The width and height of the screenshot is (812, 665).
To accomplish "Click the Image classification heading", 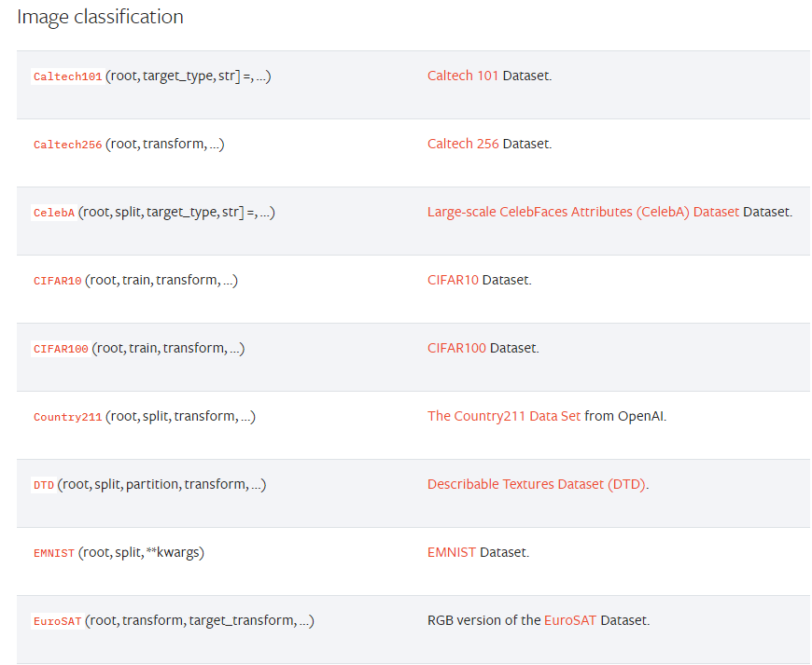I will pyautogui.click(x=100, y=17).
